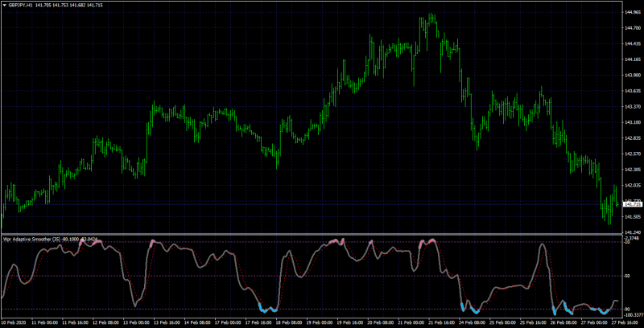644x328 pixels.
Task: Select the current price label 141.715
Action: tap(634, 204)
